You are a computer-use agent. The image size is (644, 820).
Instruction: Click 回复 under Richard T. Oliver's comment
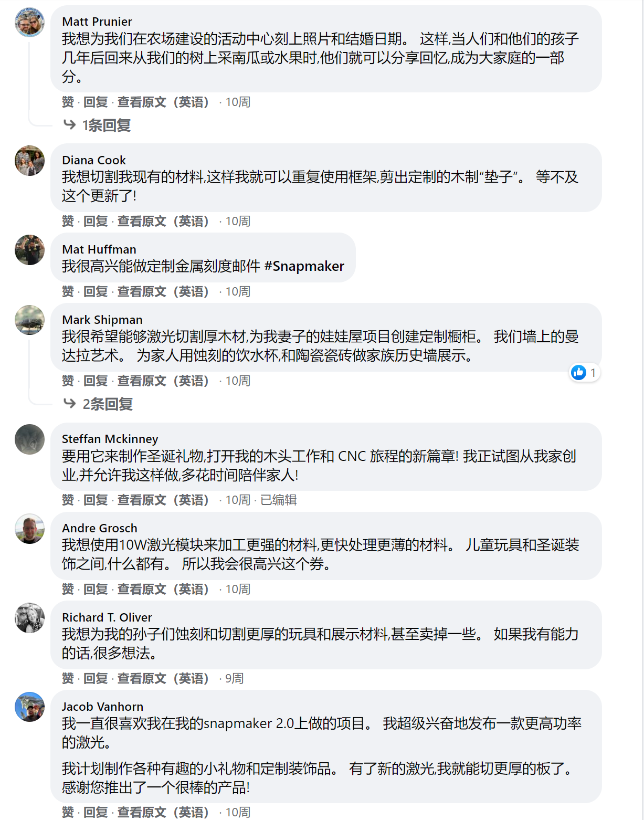96,679
